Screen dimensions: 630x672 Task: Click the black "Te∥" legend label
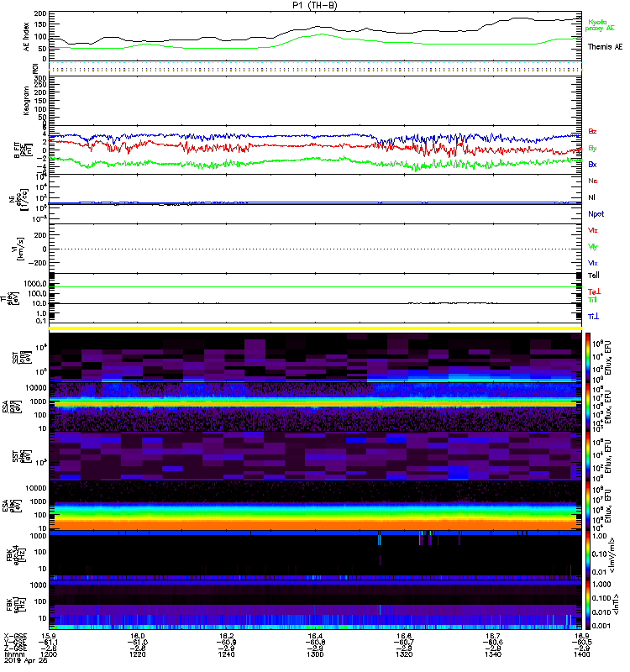click(594, 276)
